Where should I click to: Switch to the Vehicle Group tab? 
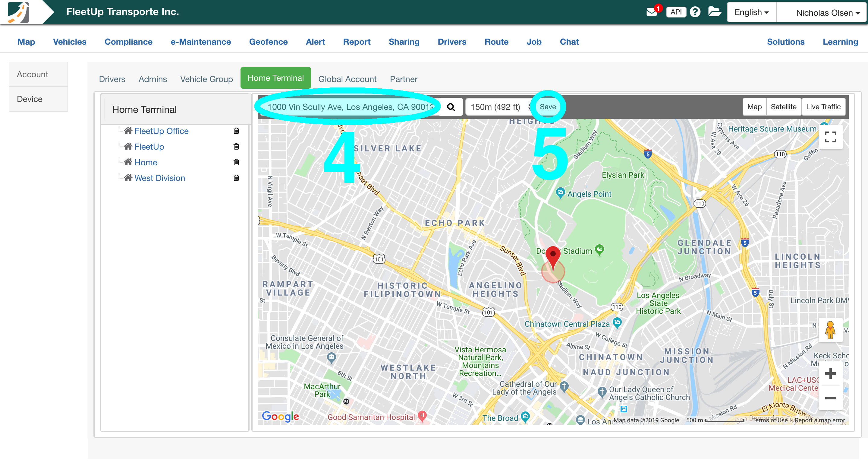206,79
